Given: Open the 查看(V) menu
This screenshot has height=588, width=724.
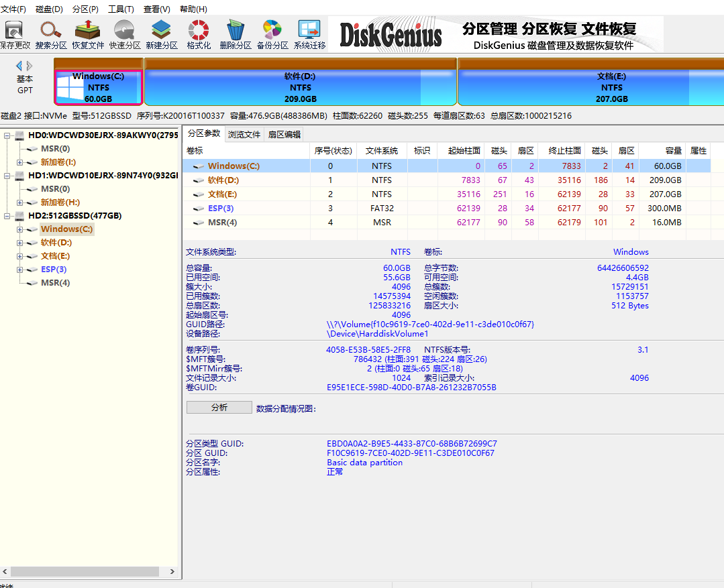Looking at the screenshot, I should (x=157, y=9).
